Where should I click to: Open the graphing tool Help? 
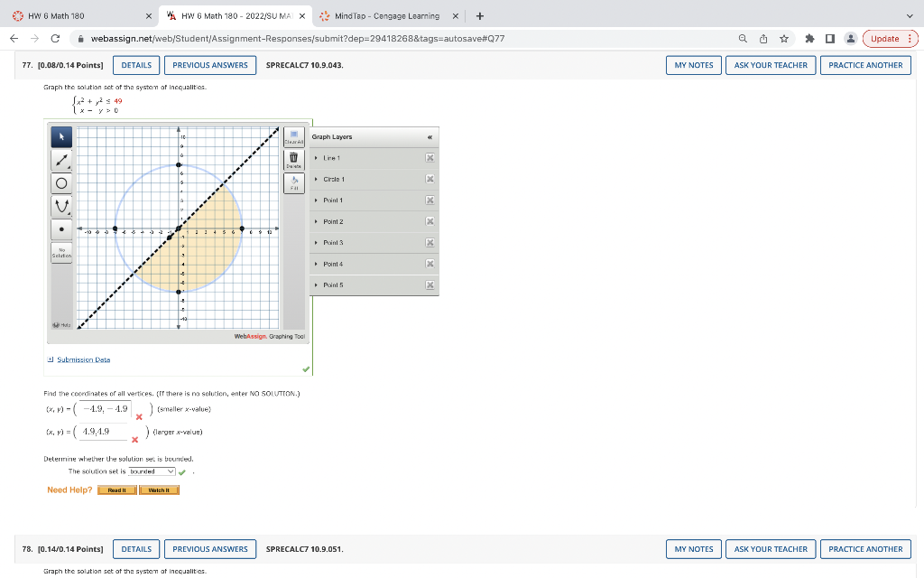coord(60,323)
